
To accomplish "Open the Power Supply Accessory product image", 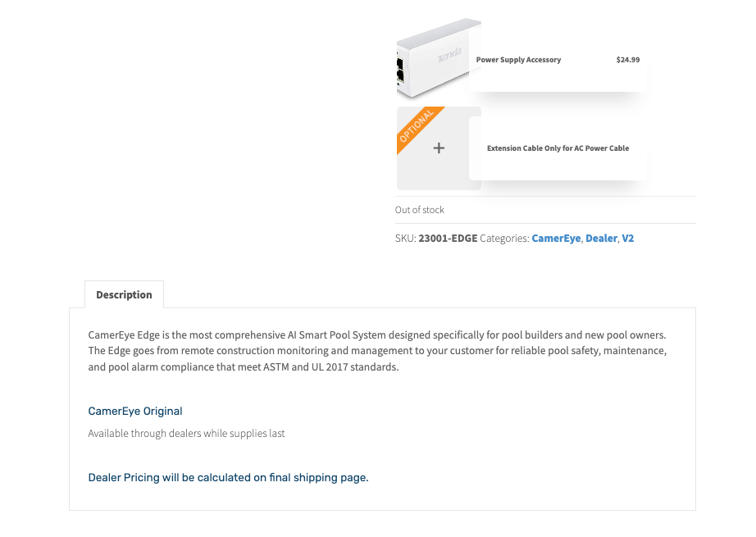I will (x=433, y=59).
